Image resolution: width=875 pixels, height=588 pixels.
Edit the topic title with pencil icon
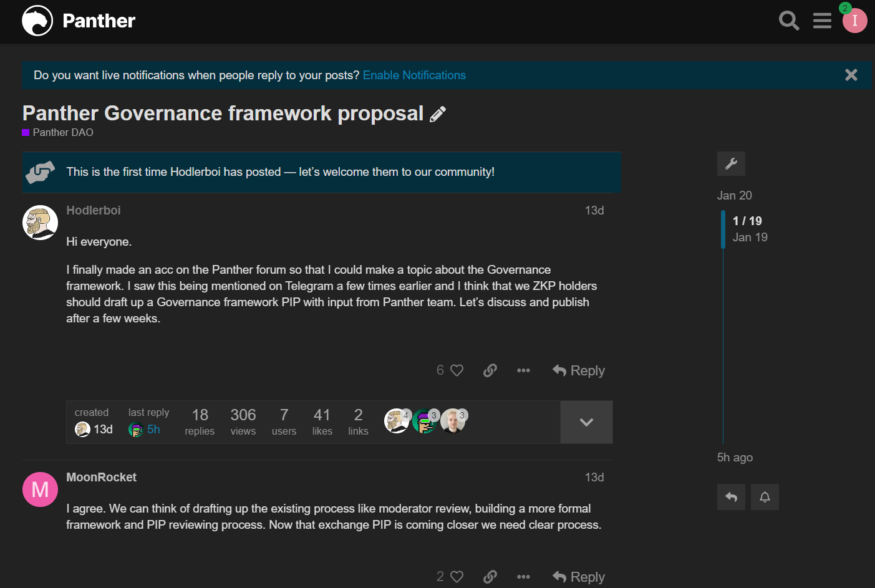point(438,113)
